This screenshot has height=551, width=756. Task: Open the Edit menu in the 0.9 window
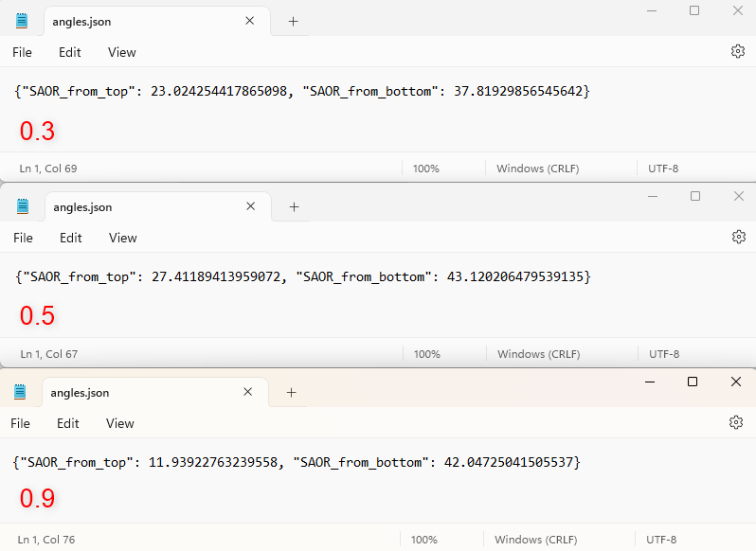pos(67,423)
